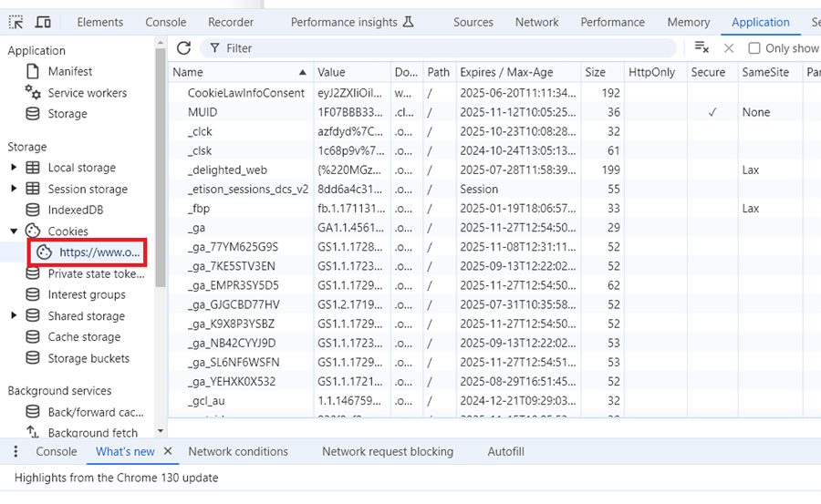Image resolution: width=821 pixels, height=504 pixels.
Task: Click the Performance insights flask icon
Action: tap(408, 22)
